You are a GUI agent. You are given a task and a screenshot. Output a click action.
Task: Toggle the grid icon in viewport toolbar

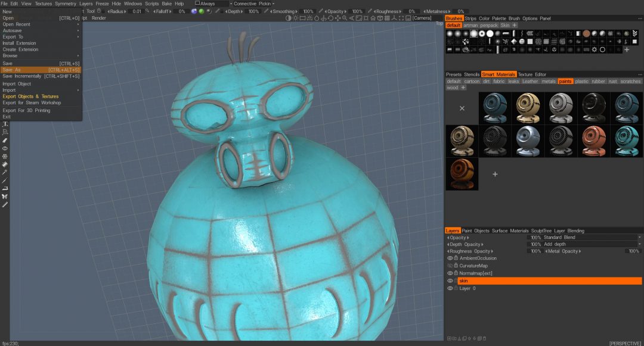[387, 18]
